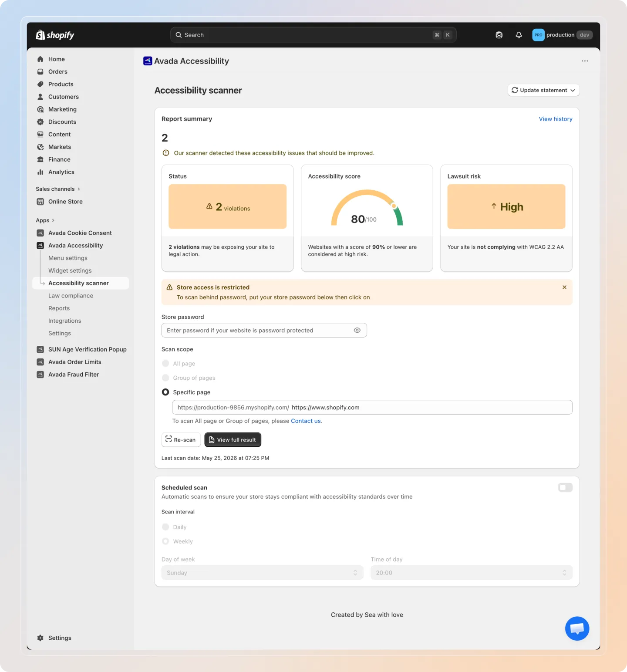Show store password using the eye icon

(x=357, y=330)
